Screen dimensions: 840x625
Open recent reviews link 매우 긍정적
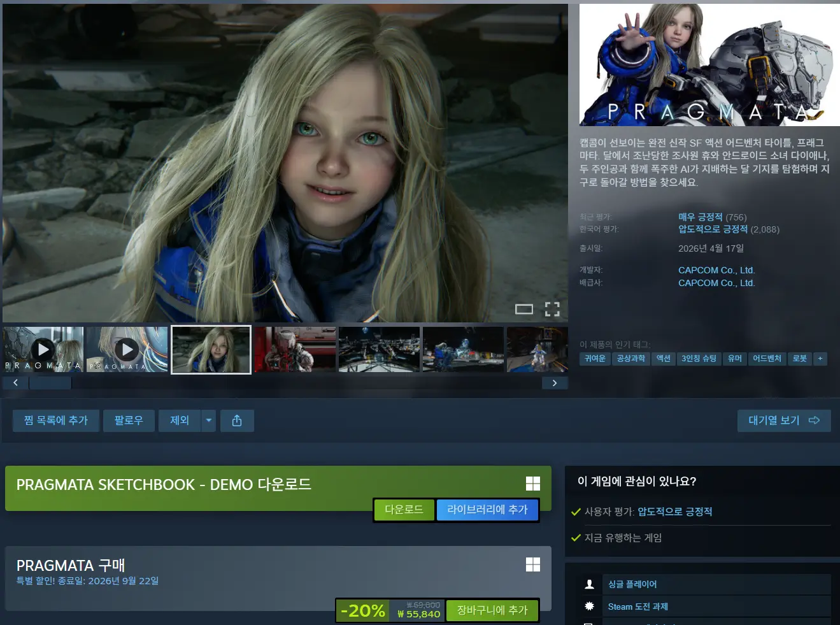pos(701,217)
